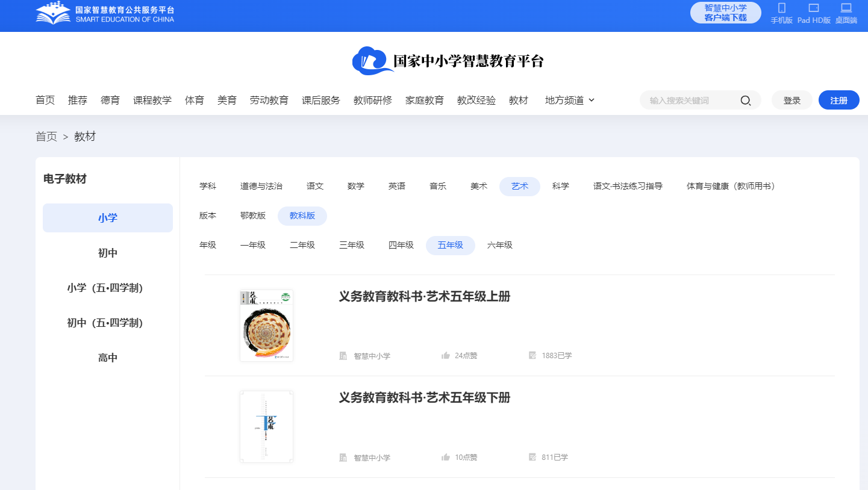Select the 教科版 edition filter
This screenshot has width=868, height=490.
[302, 215]
